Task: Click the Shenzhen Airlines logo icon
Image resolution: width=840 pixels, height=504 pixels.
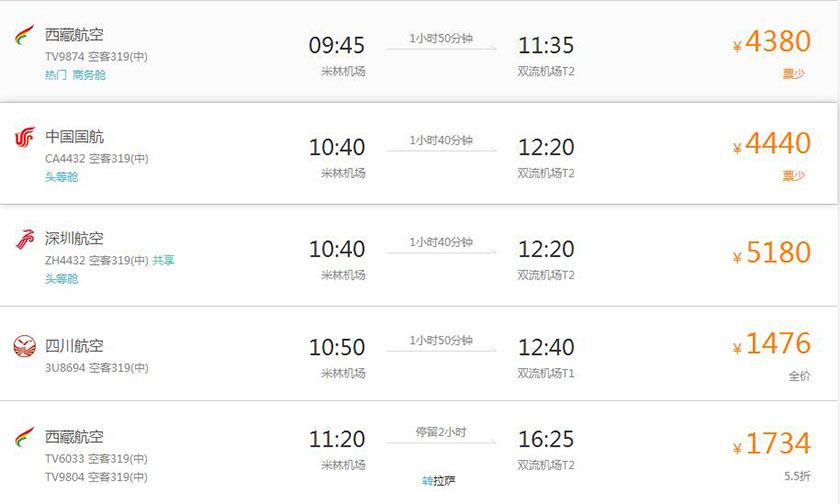Action: pyautogui.click(x=25, y=239)
